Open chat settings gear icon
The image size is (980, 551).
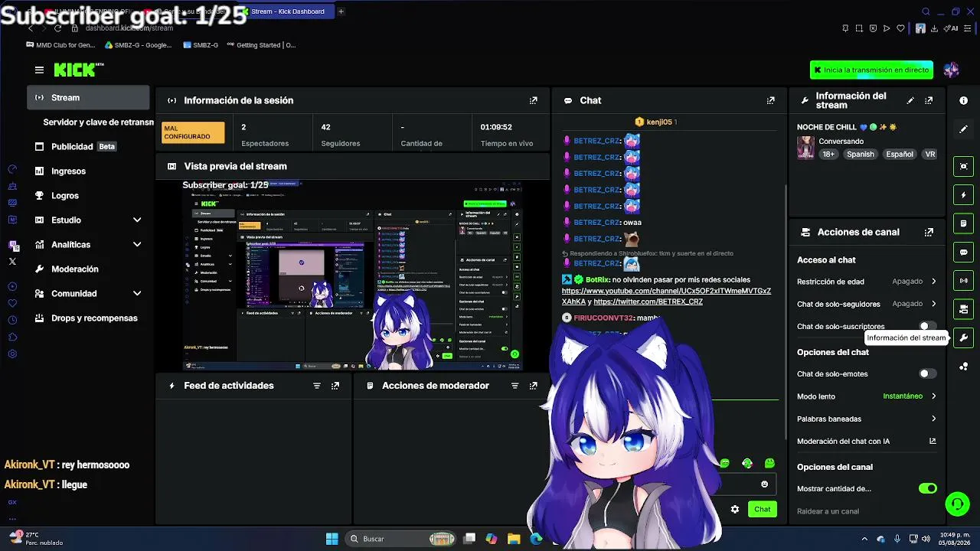click(x=735, y=509)
